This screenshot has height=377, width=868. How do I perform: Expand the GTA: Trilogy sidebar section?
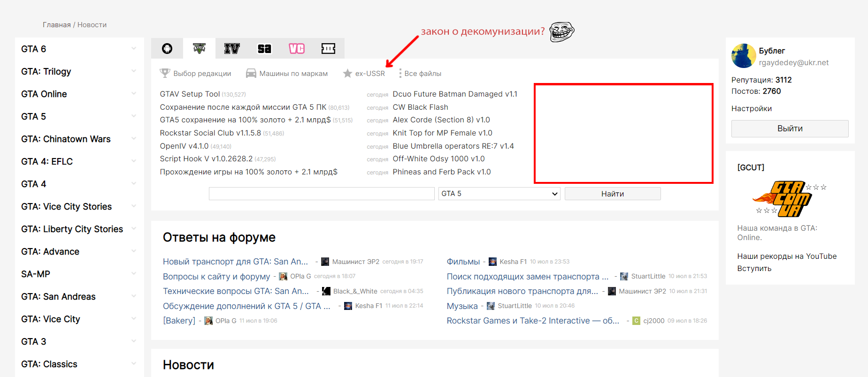(134, 71)
